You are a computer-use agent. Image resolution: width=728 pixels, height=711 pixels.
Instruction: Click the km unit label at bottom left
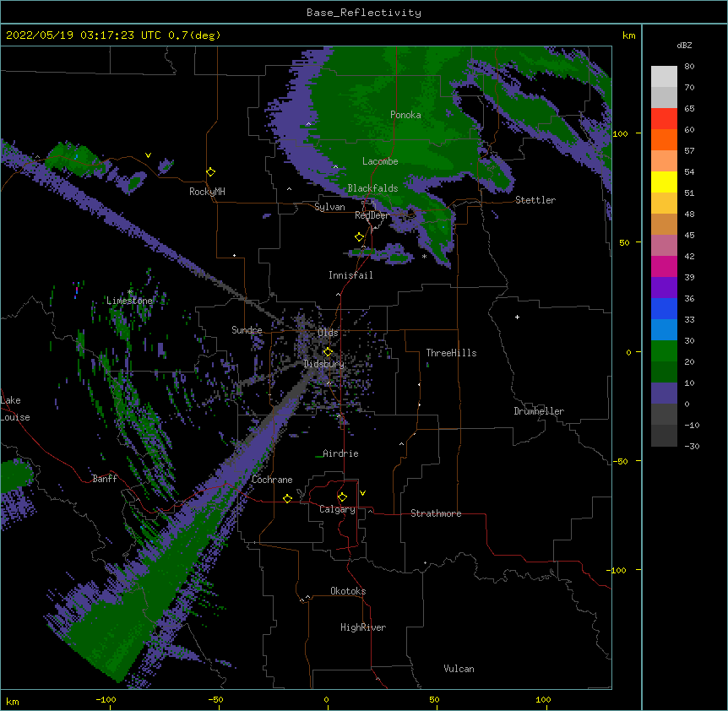[x=12, y=701]
